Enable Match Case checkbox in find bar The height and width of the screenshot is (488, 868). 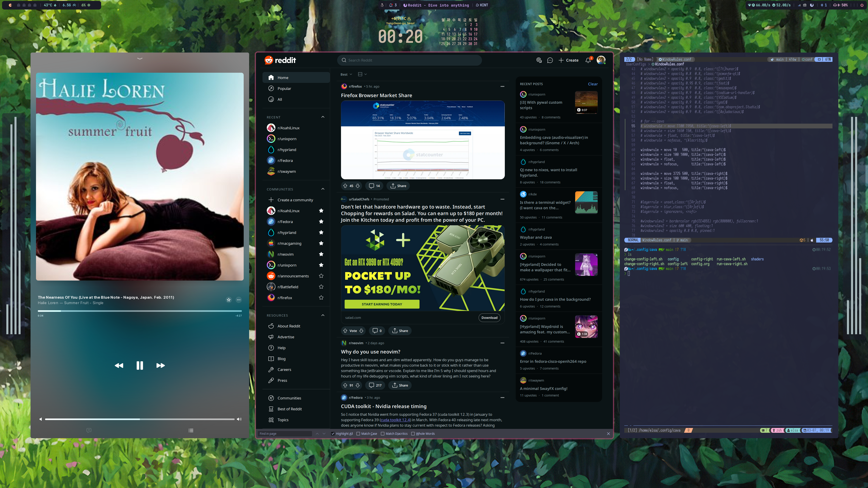pyautogui.click(x=358, y=434)
